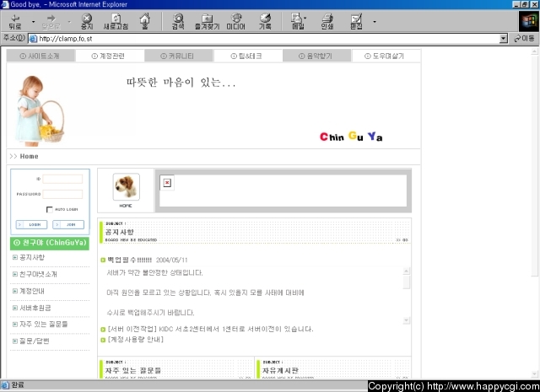This screenshot has width=540, height=392.
Task: Click the LOGIN button
Action: click(x=31, y=225)
